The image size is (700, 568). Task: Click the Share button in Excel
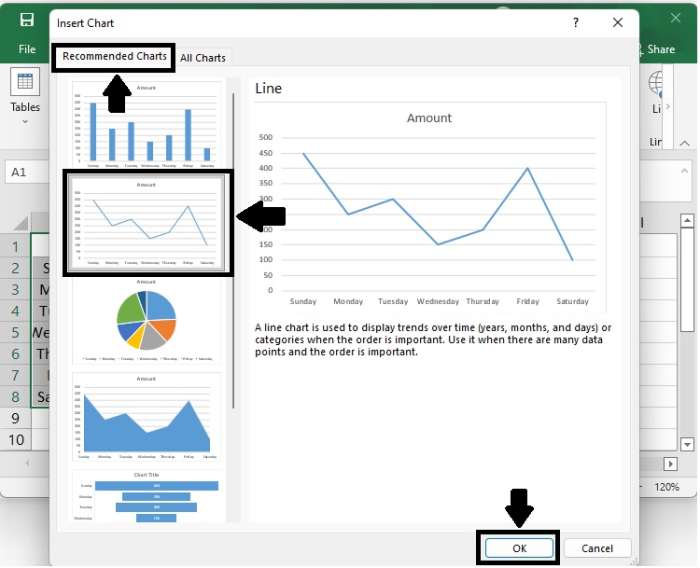(x=656, y=49)
